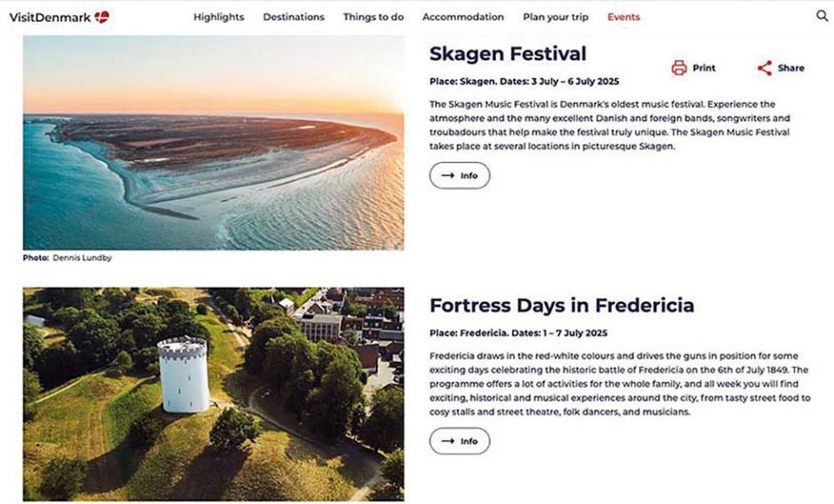Viewport: 834px width, 504px height.
Task: Click the VisitDenmark heart logo
Action: point(102,17)
